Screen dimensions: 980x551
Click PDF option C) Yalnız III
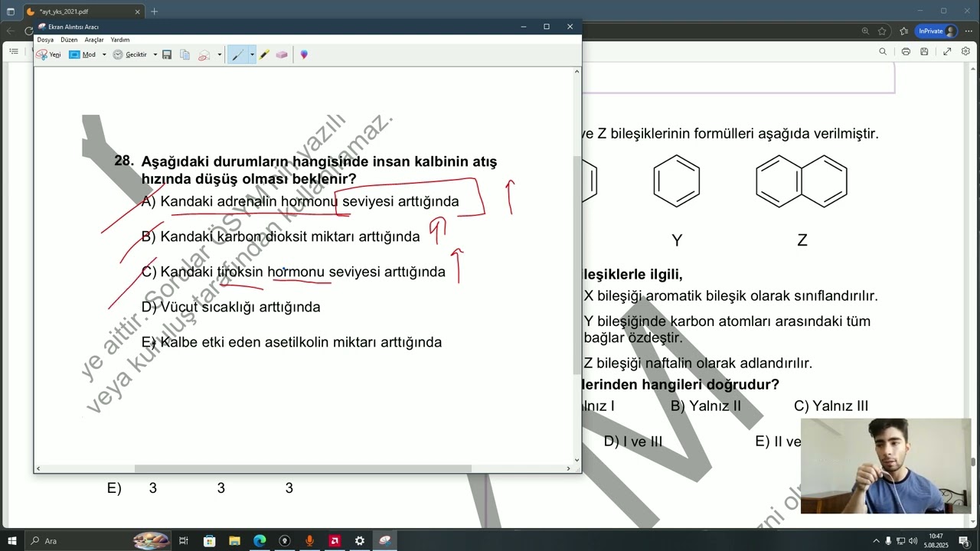pyautogui.click(x=831, y=406)
